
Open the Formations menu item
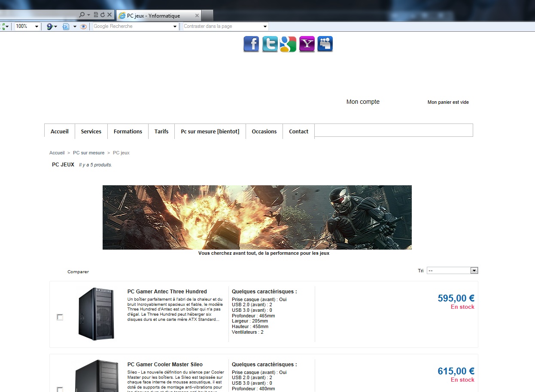tap(128, 131)
